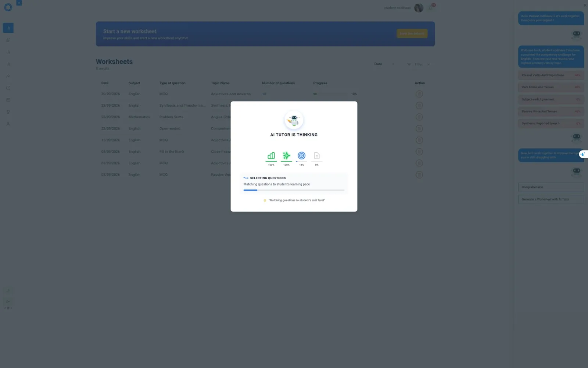This screenshot has width=588, height=368.
Task: Click the Problem Sums question type cell
Action: coord(171,117)
